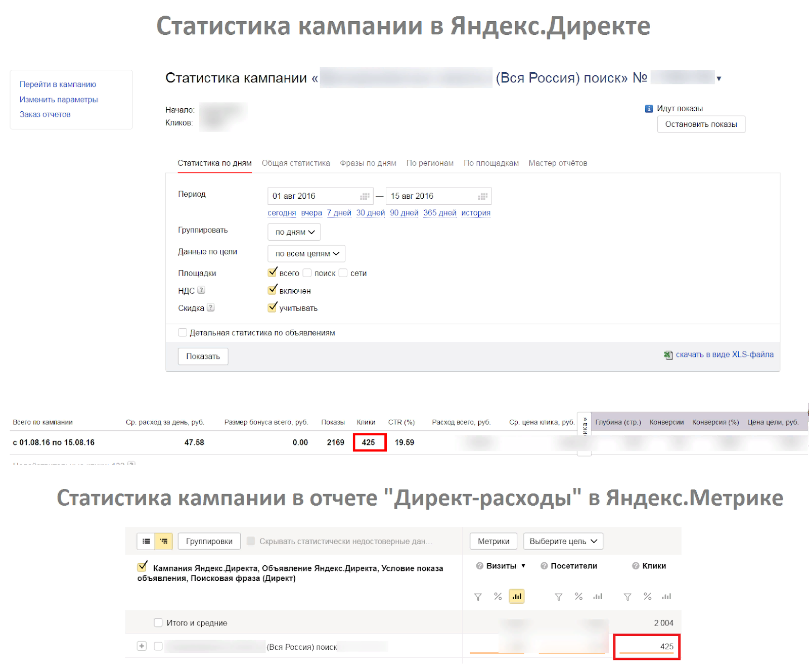The height and width of the screenshot is (672, 809).
Task: Select вчера period link
Action: 311,213
